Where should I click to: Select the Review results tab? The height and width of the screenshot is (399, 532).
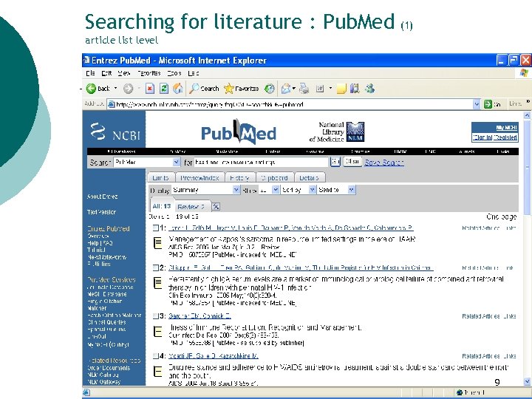click(x=191, y=207)
